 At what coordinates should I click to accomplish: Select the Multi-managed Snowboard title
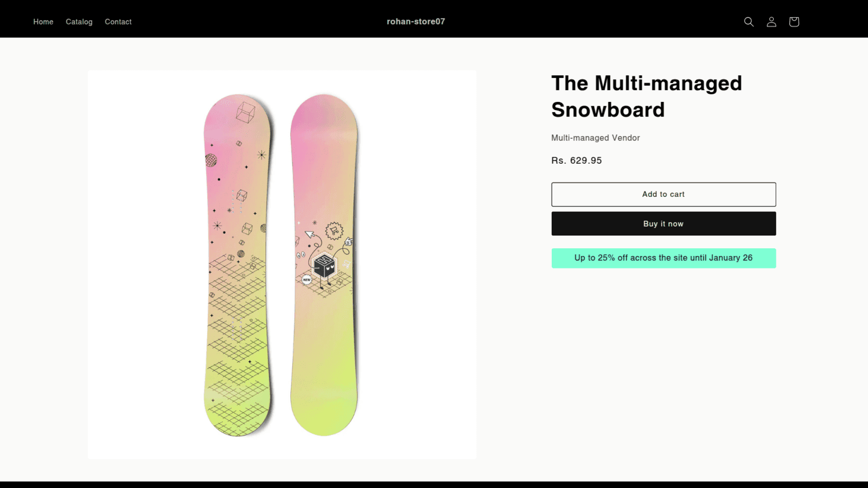point(646,97)
